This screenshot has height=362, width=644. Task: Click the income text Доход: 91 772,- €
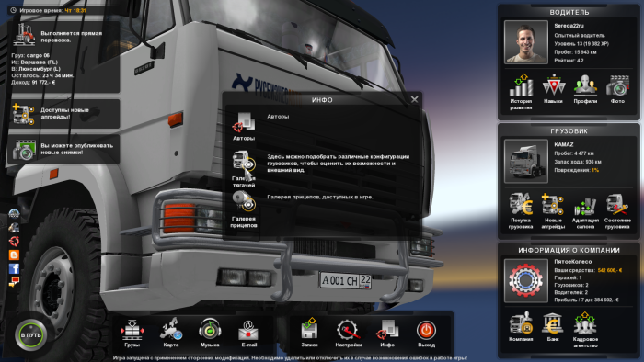pos(33,83)
